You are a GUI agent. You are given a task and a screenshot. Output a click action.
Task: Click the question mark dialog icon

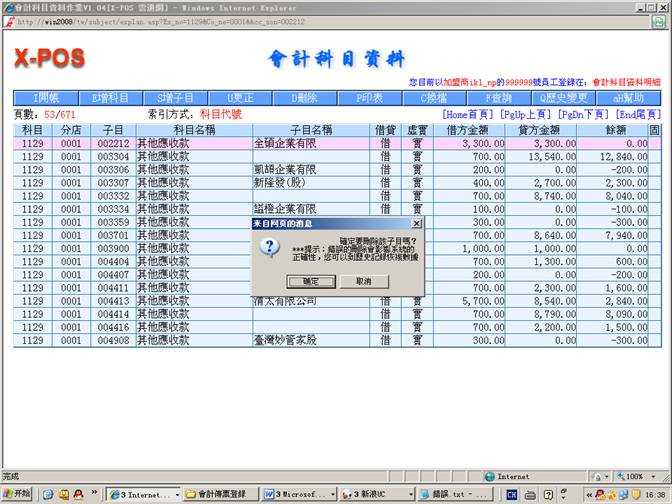[x=269, y=248]
